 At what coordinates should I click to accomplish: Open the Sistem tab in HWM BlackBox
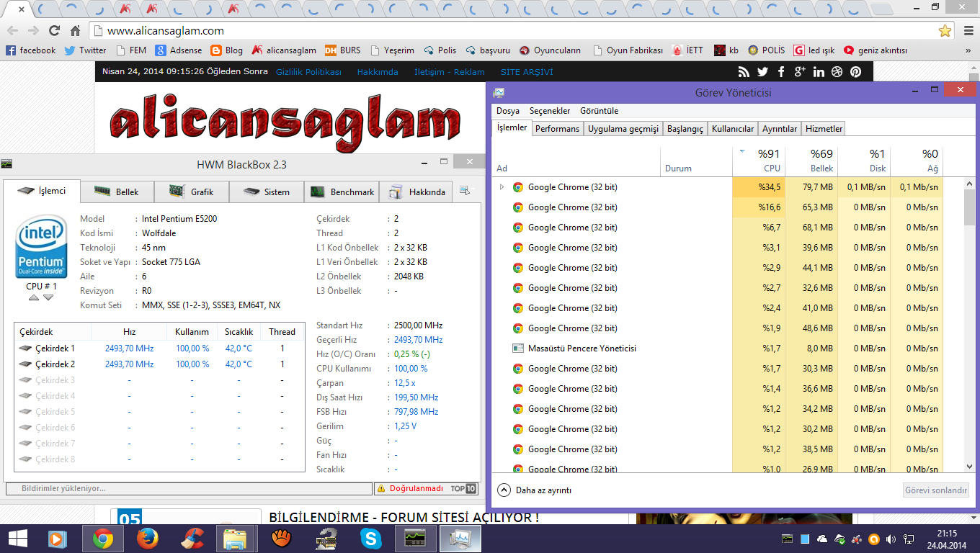coord(267,192)
